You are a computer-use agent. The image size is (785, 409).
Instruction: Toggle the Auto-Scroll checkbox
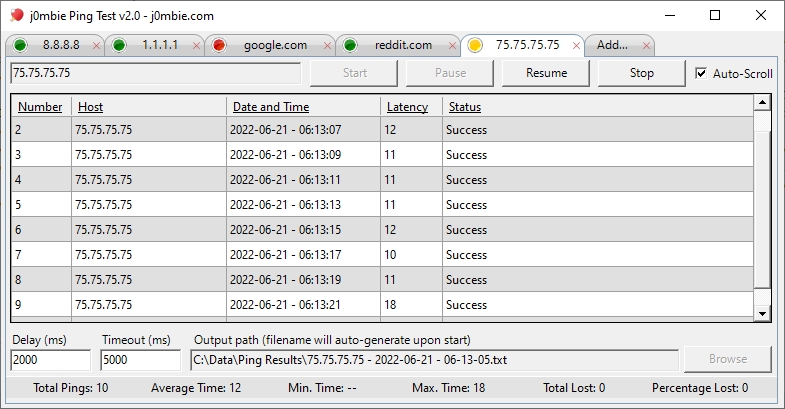coord(701,74)
